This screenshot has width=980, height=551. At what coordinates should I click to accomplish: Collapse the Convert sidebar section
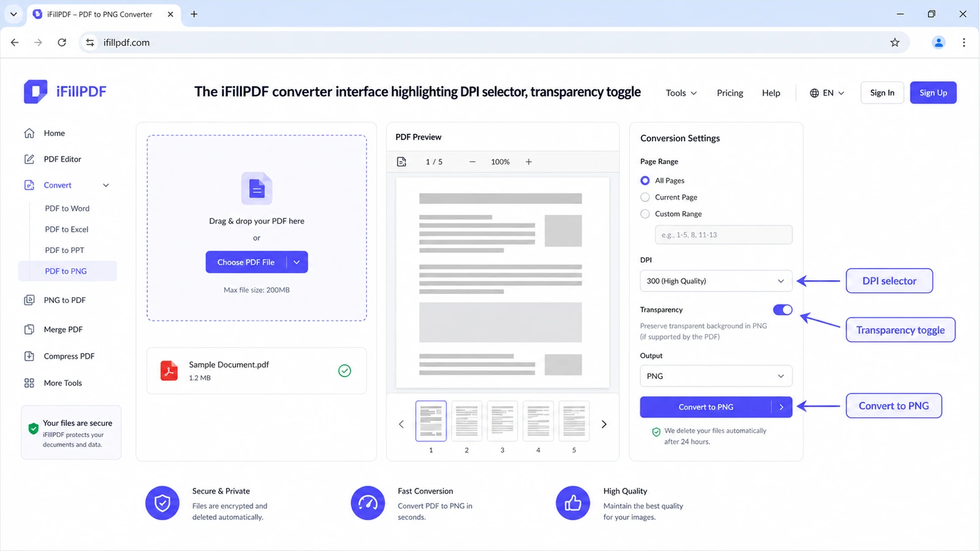pyautogui.click(x=106, y=186)
